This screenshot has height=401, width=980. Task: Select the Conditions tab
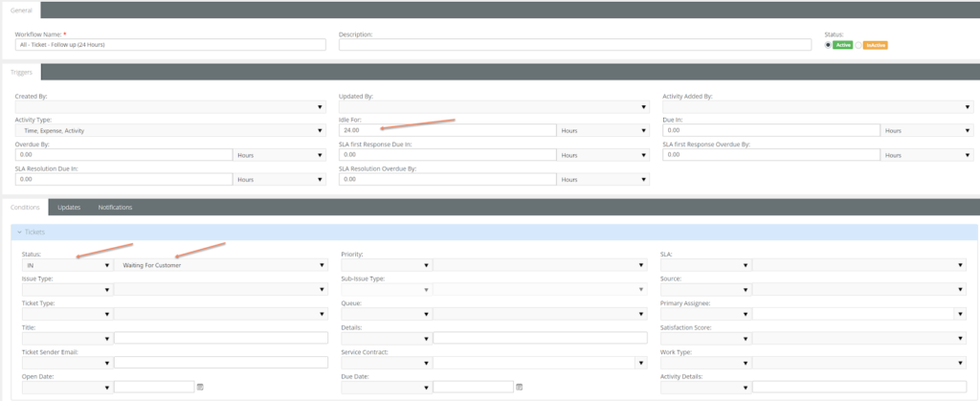pyautogui.click(x=26, y=208)
